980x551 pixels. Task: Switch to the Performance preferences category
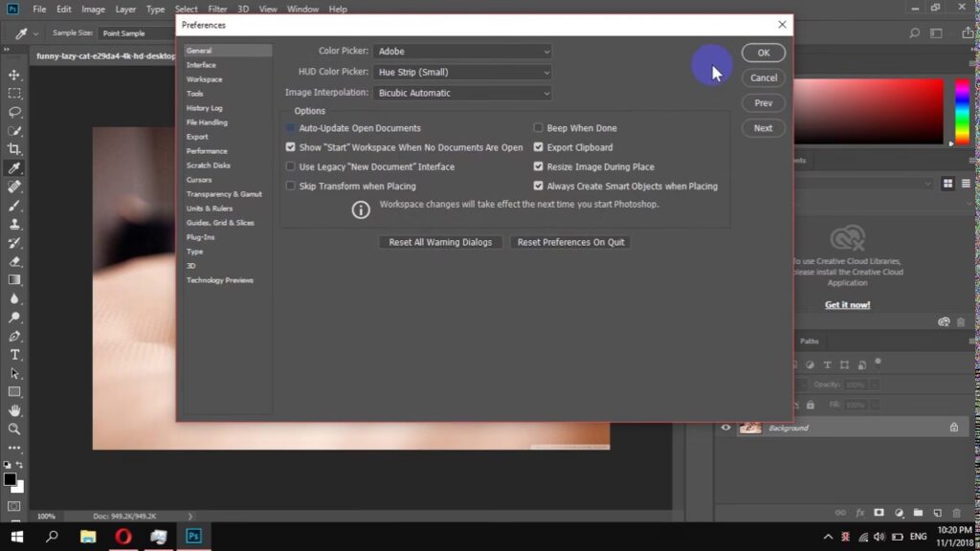[x=207, y=151]
